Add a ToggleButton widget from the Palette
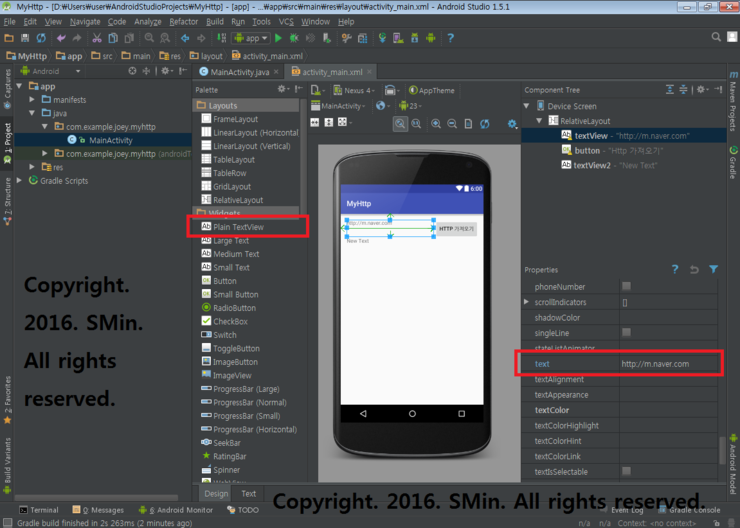This screenshot has height=528, width=740. point(231,348)
